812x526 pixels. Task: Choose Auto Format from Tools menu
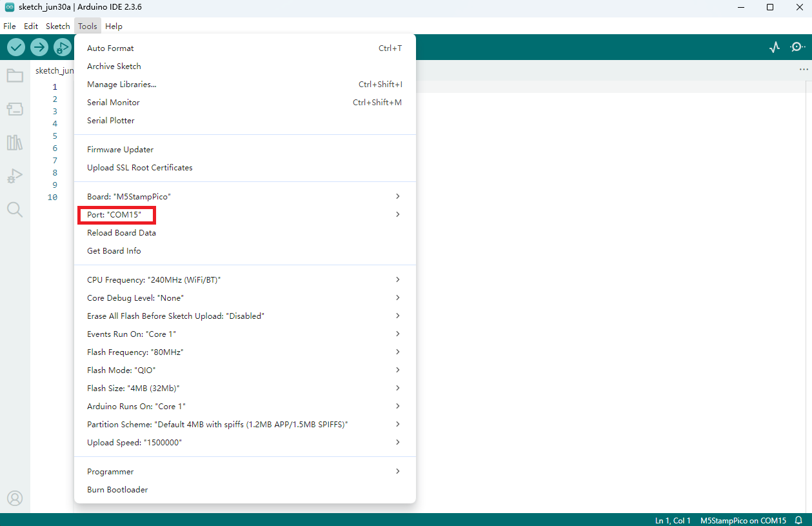[x=245, y=48]
